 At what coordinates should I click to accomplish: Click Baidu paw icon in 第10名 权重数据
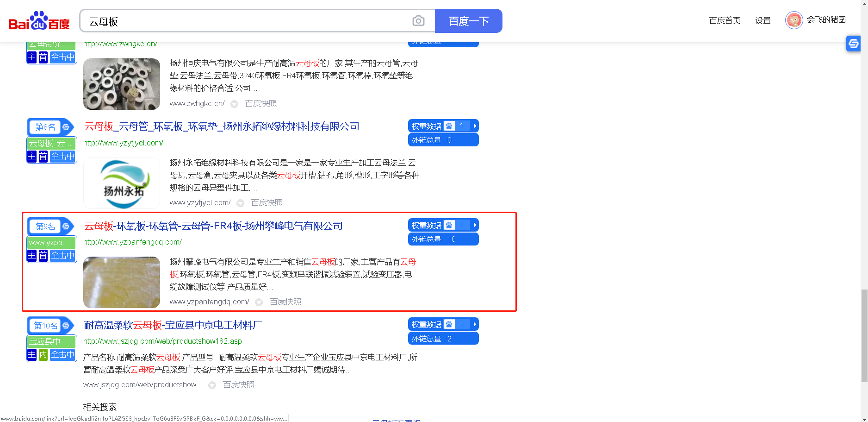449,324
